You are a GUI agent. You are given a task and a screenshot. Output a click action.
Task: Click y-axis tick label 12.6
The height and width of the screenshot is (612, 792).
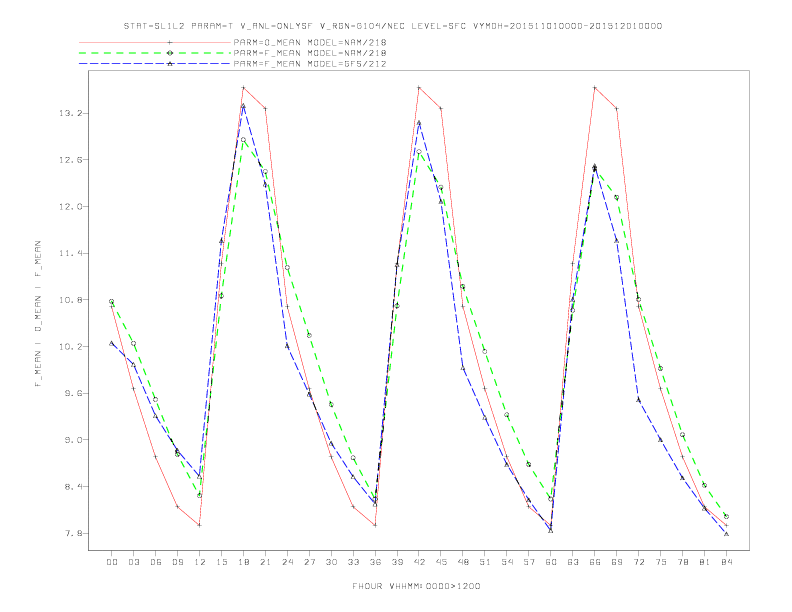70,160
